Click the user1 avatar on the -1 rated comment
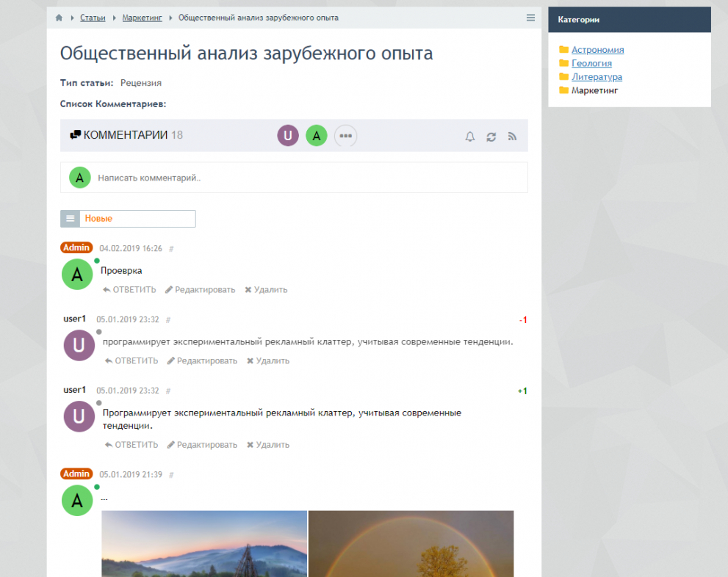The image size is (728, 577). [79, 346]
